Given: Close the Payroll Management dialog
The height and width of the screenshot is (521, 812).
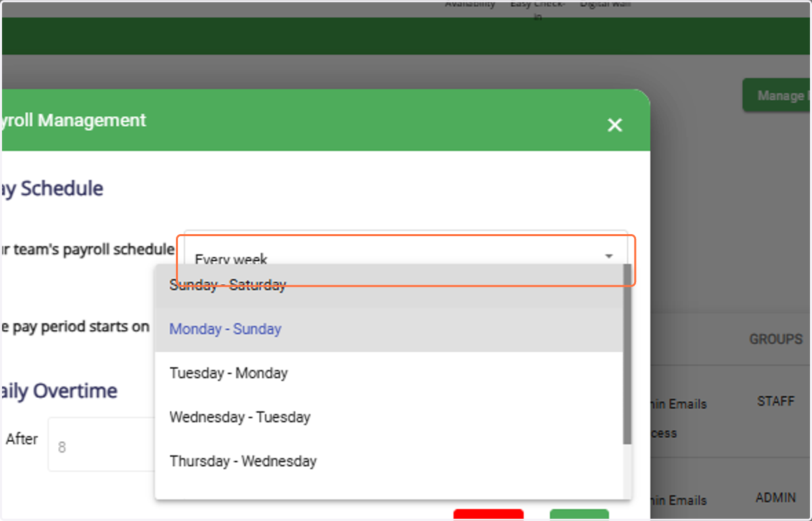Looking at the screenshot, I should click(614, 125).
